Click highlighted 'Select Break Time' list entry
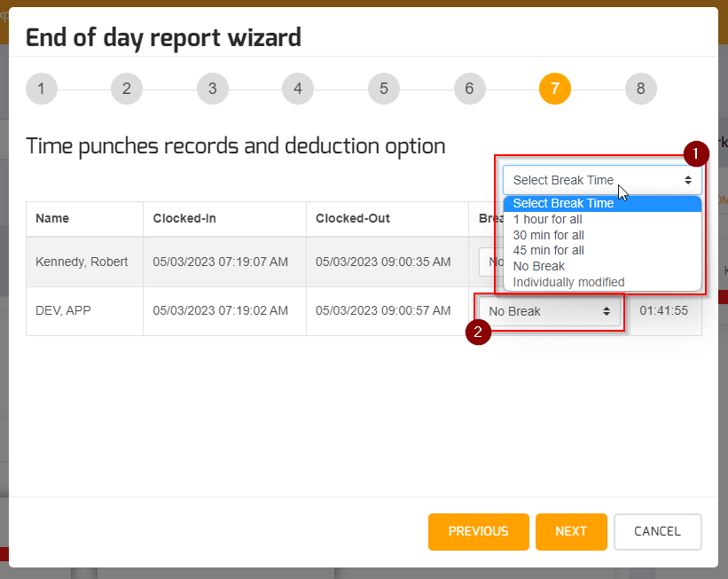Image resolution: width=728 pixels, height=579 pixels. 563,203
